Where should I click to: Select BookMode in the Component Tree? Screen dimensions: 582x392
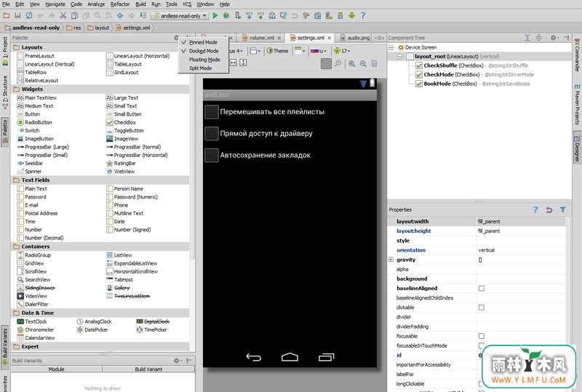click(472, 84)
